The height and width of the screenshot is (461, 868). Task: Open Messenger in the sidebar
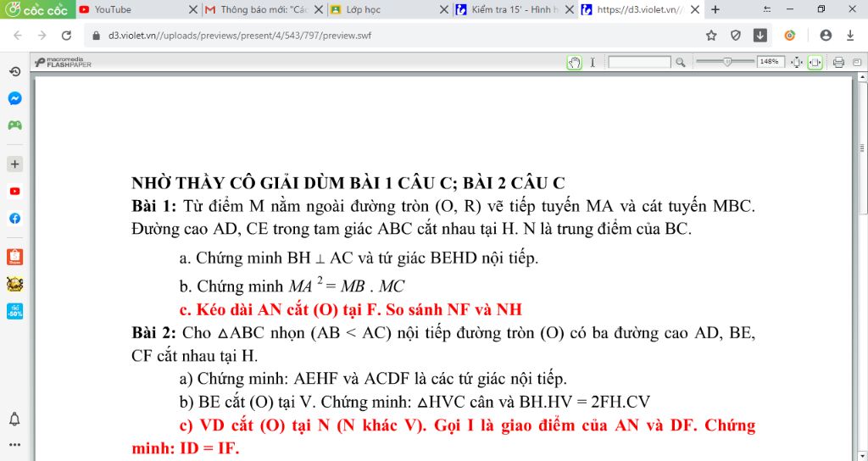click(15, 98)
